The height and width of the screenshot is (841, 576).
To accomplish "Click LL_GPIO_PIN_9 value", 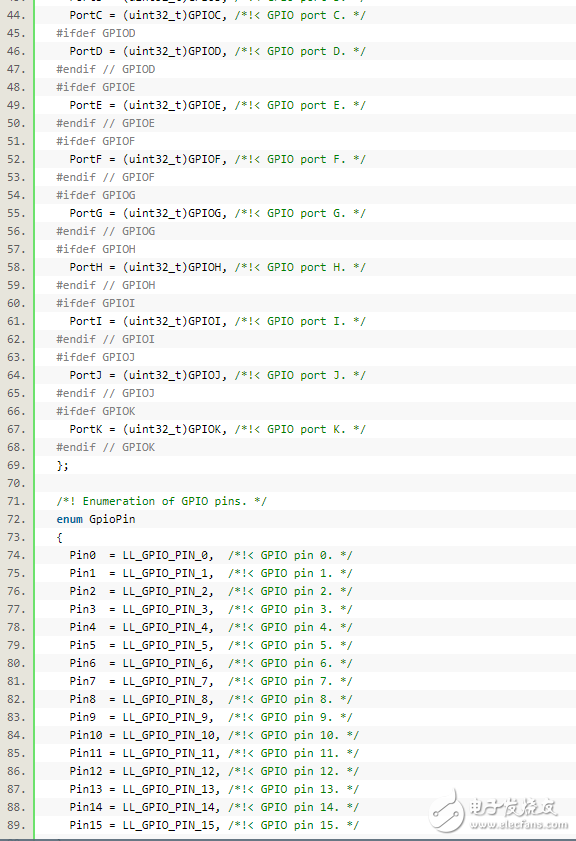I will pos(165,717).
